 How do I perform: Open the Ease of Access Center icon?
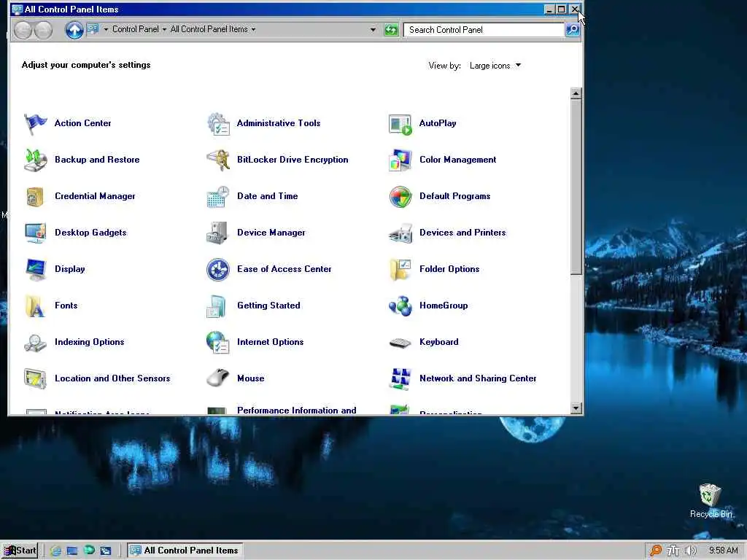coord(218,270)
